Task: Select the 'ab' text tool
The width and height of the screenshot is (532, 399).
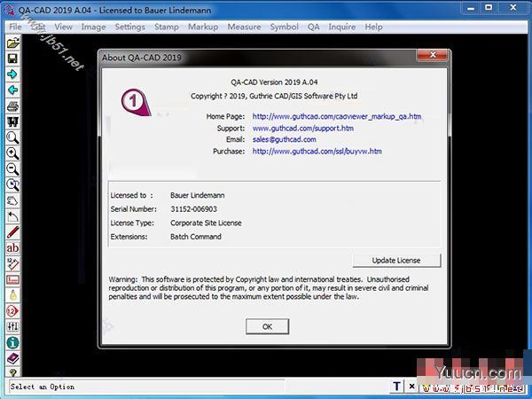Action: click(x=13, y=248)
